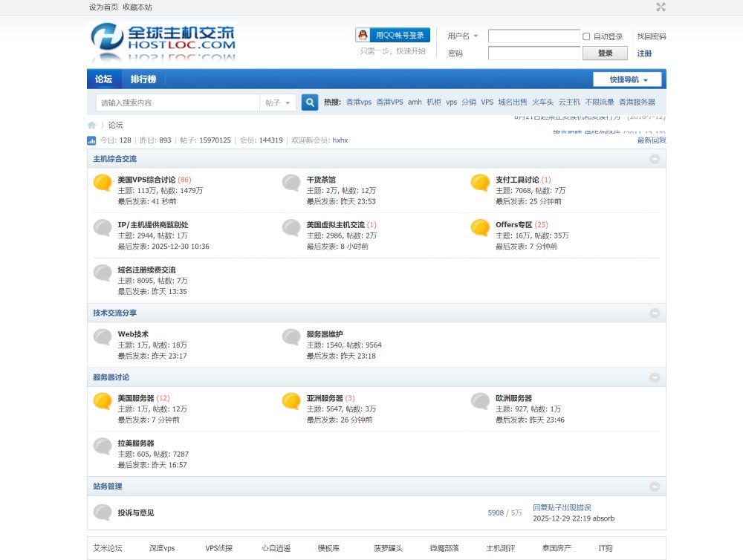Enable the 自动登录 checkbox
The image size is (743, 560).
[586, 36]
